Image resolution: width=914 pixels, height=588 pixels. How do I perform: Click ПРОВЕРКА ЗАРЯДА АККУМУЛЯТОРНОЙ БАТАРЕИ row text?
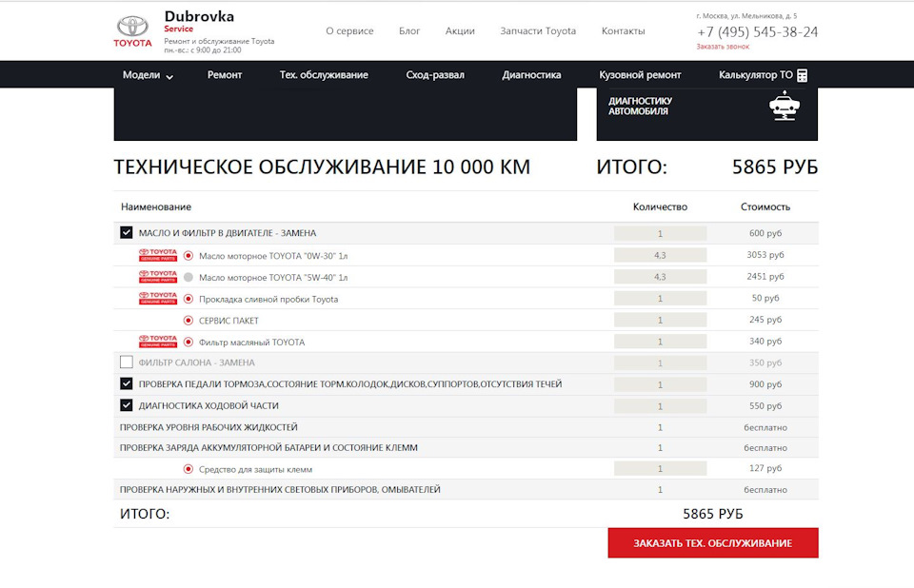(268, 447)
